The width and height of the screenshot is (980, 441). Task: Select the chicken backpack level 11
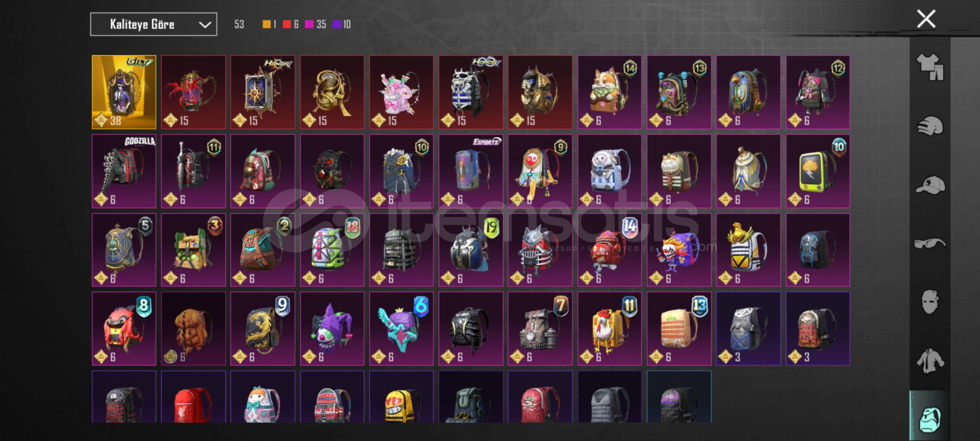pyautogui.click(x=610, y=329)
